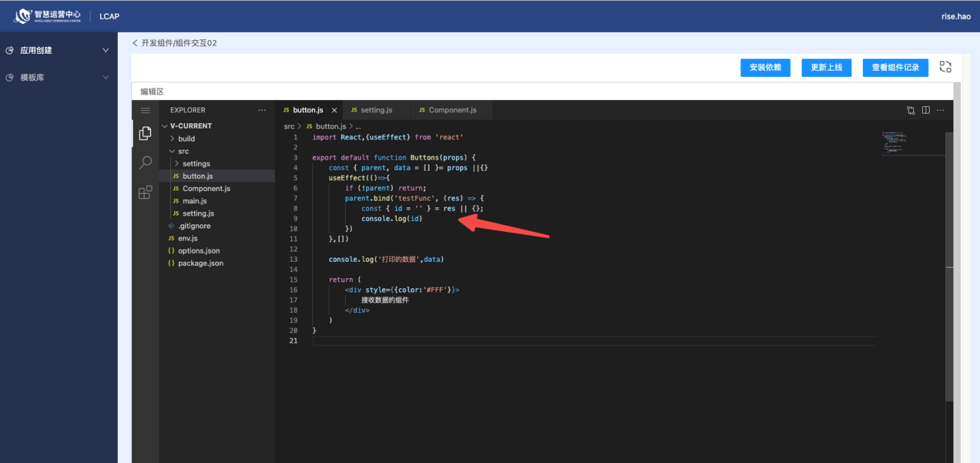Open the Search magnifier icon in activity bar

tap(145, 162)
